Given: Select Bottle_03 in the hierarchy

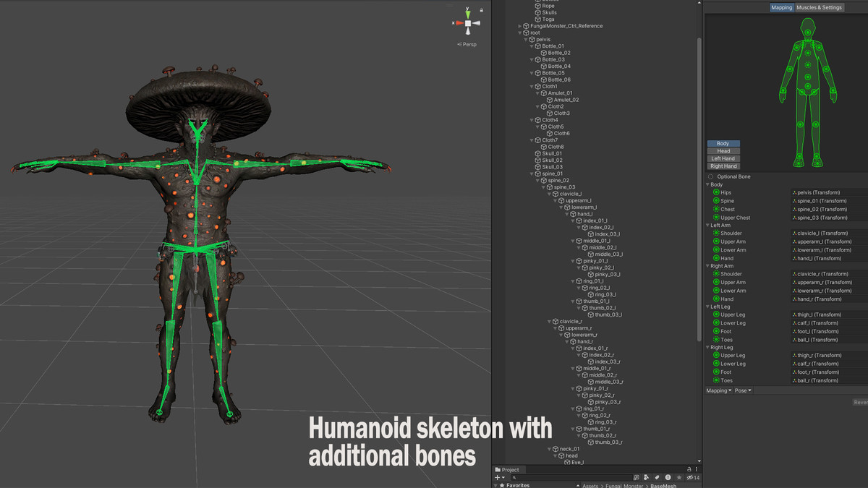Looking at the screenshot, I should [553, 59].
